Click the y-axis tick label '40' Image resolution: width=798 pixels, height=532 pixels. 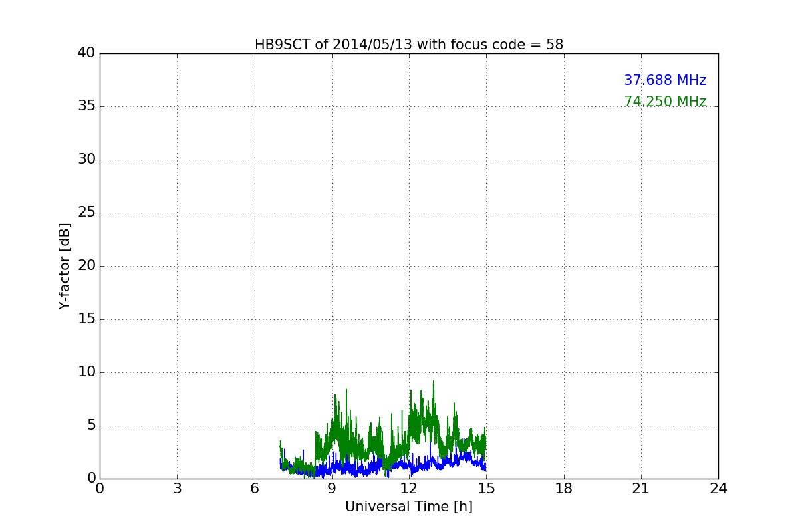(86, 53)
